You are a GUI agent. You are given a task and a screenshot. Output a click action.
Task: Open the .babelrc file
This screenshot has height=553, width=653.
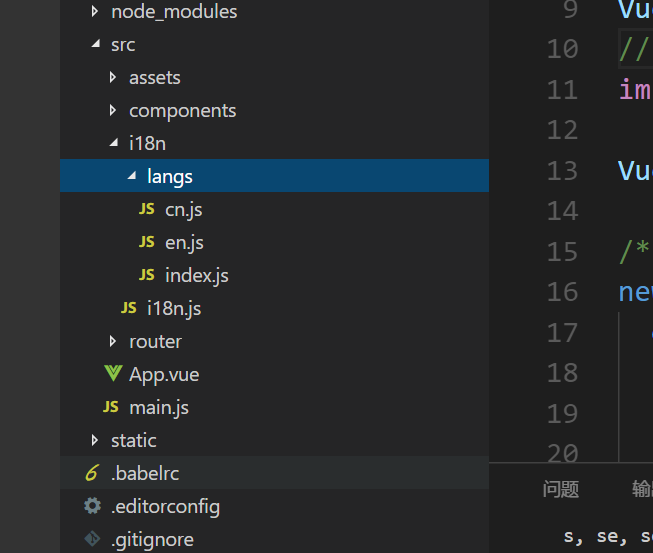[x=145, y=473]
